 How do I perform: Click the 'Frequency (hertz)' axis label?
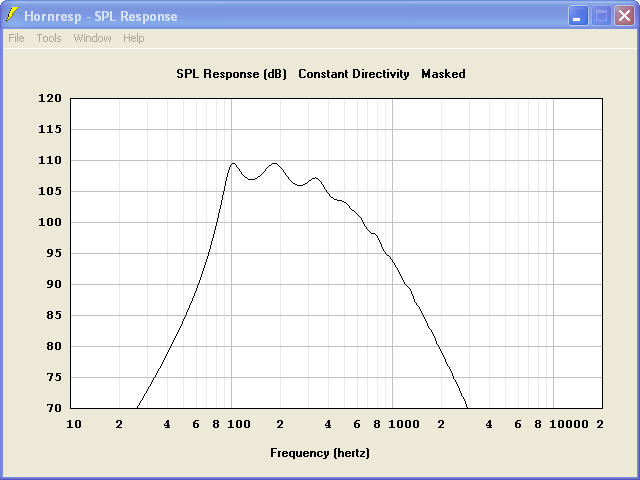(x=320, y=453)
